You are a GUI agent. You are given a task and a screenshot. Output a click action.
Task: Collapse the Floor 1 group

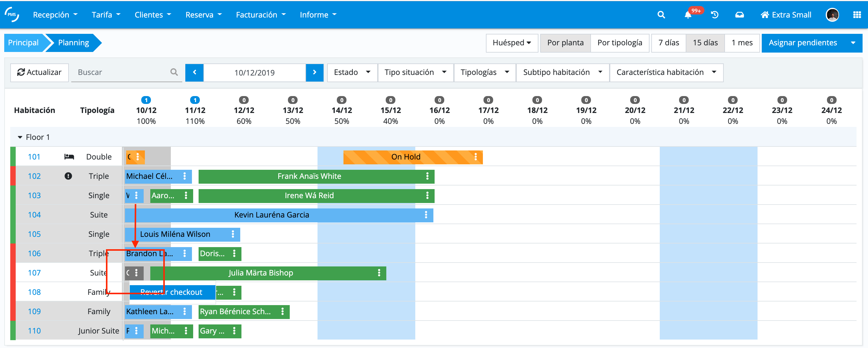20,137
